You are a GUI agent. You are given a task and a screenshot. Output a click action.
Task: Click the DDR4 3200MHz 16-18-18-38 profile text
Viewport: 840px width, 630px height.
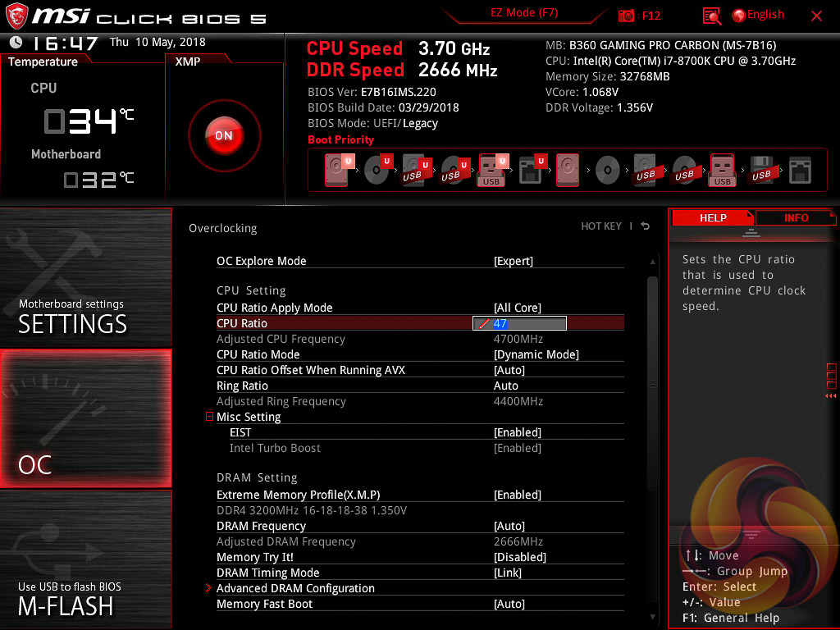click(311, 510)
